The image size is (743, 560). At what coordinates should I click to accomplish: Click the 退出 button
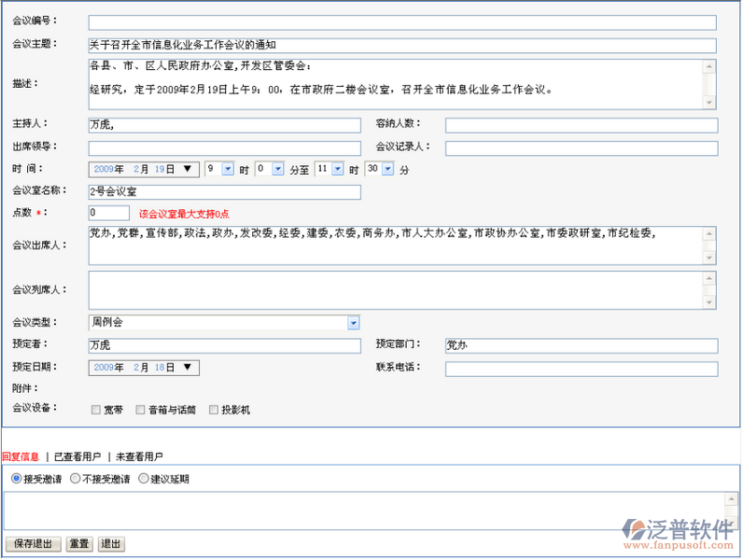tap(111, 544)
